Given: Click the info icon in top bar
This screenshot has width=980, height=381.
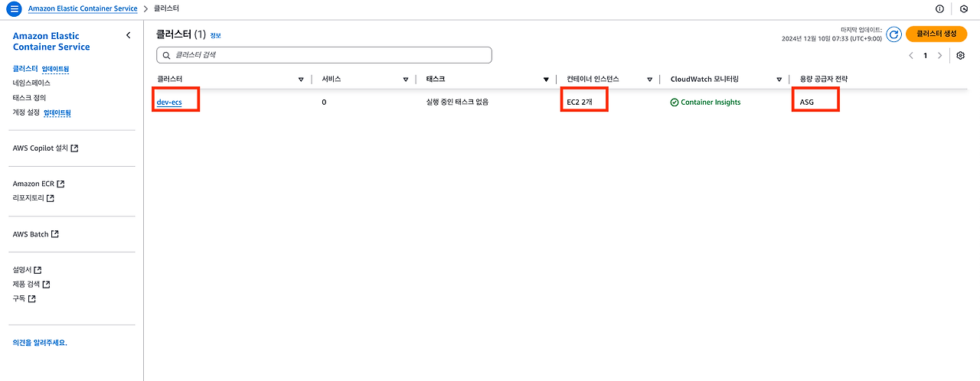Looking at the screenshot, I should pyautogui.click(x=939, y=9).
